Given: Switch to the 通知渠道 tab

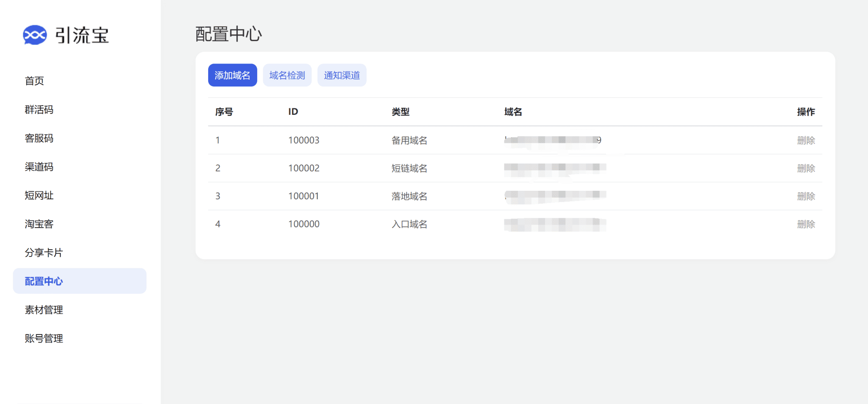Looking at the screenshot, I should pos(342,75).
